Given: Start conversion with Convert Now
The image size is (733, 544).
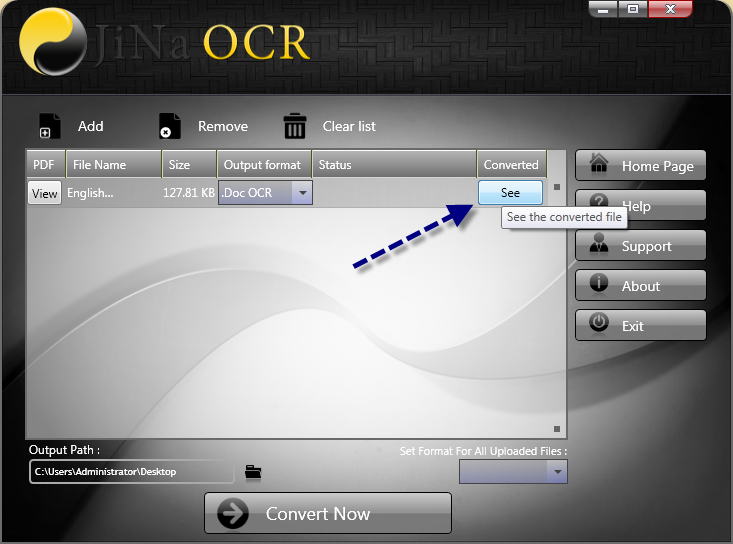Looking at the screenshot, I should pyautogui.click(x=328, y=513).
